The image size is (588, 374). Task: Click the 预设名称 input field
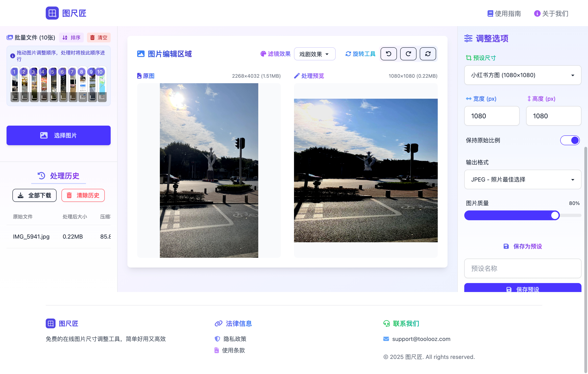tap(522, 268)
